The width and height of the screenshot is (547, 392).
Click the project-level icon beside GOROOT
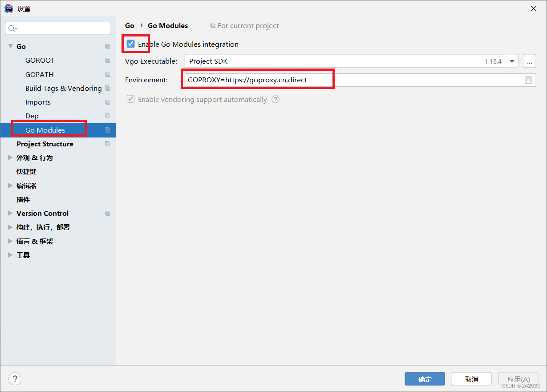pyautogui.click(x=107, y=60)
